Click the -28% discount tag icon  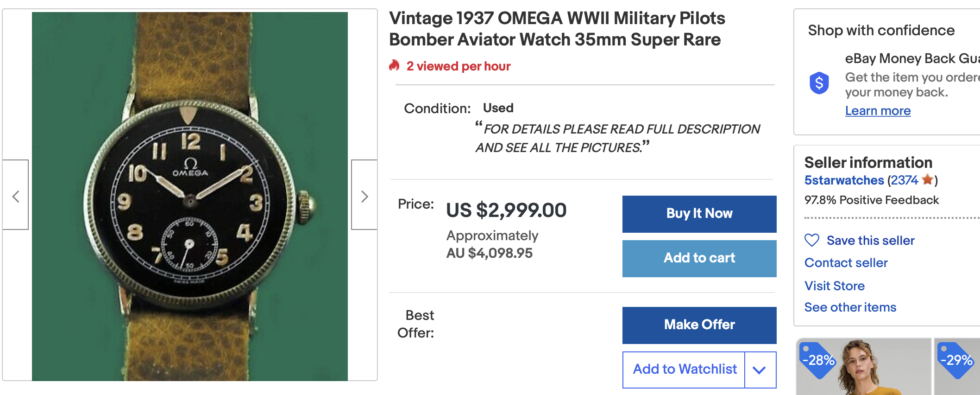[818, 360]
